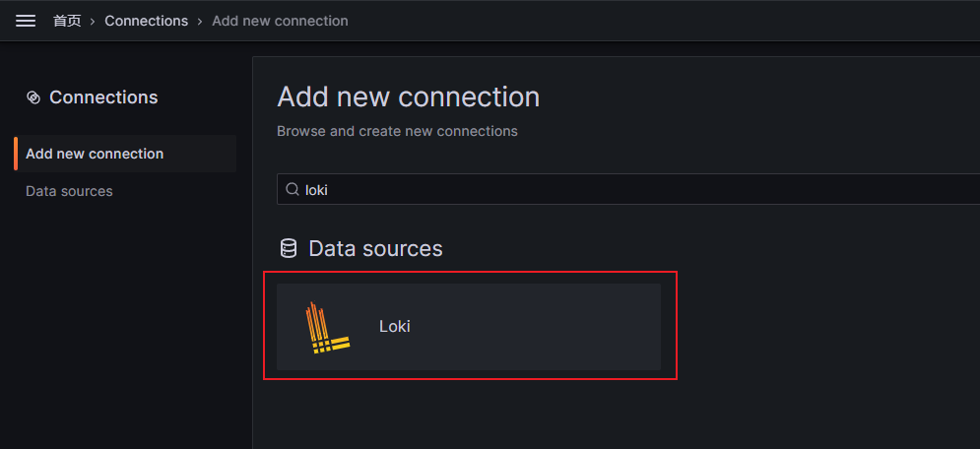This screenshot has height=449, width=980.
Task: Click the search magnifier icon
Action: point(293,190)
